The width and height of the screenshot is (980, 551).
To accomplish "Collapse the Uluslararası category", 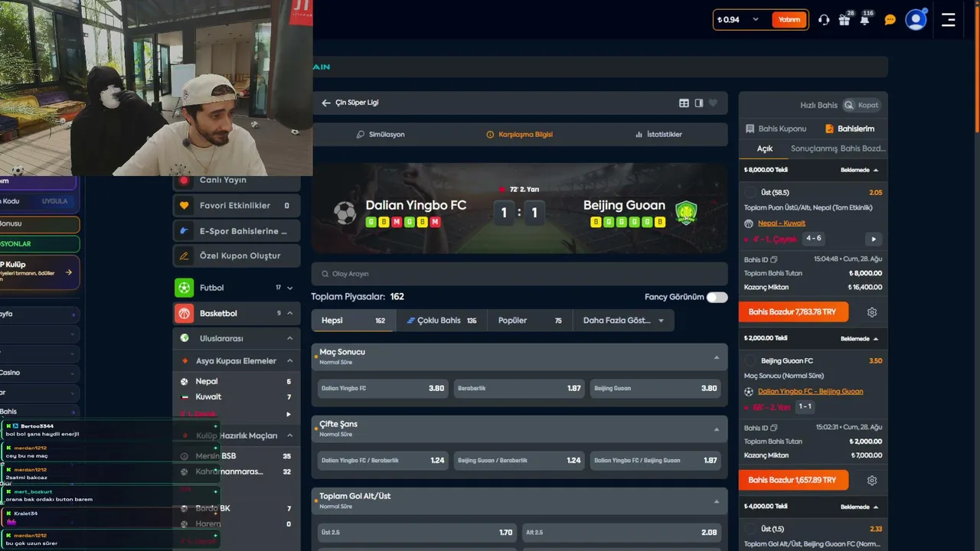I will point(289,338).
